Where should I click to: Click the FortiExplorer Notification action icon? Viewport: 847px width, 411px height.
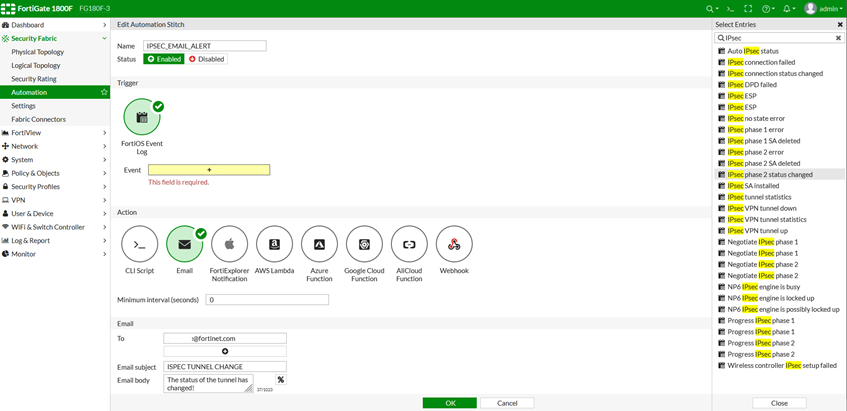229,244
